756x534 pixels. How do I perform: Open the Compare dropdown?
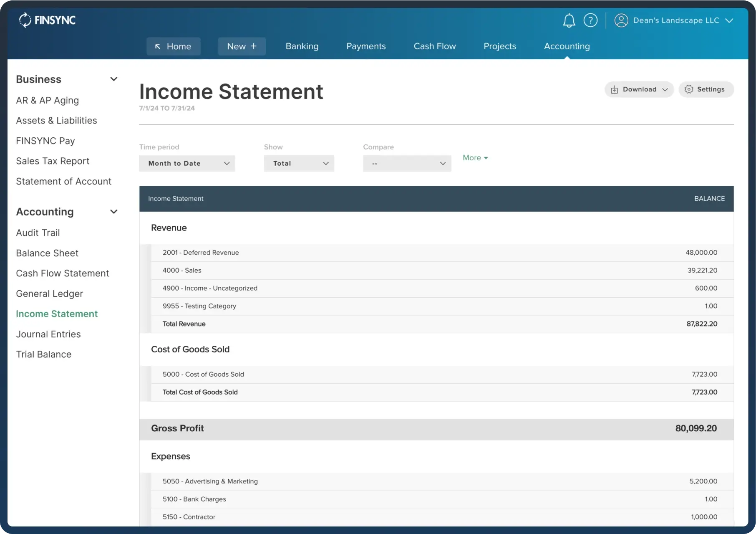click(x=407, y=164)
